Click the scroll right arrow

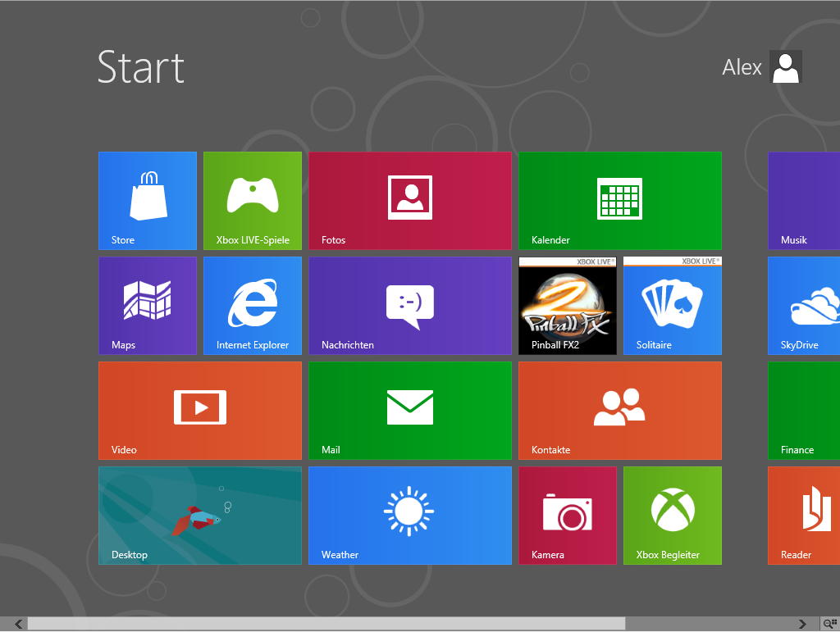coord(802,624)
